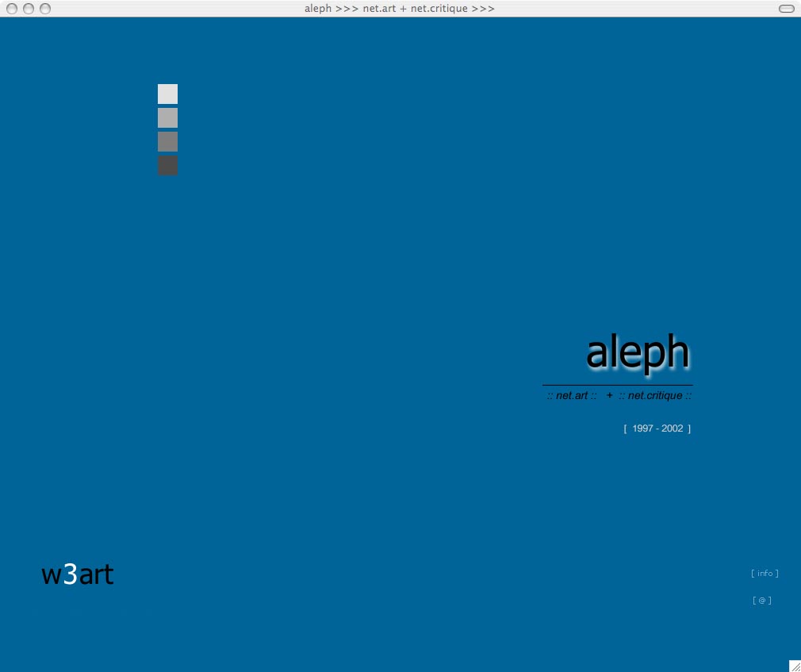Click the window close button
Screen dimensions: 801x672
tap(12, 9)
